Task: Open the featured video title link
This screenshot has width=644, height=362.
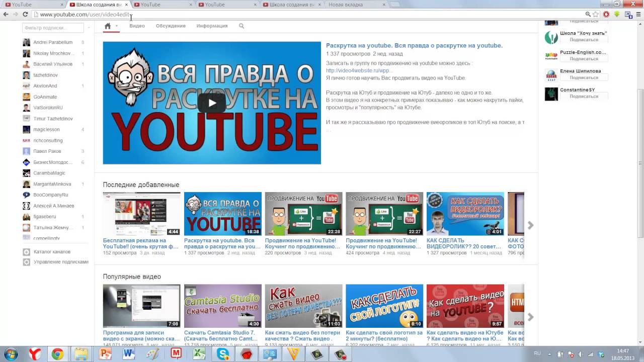Action: tap(414, 46)
